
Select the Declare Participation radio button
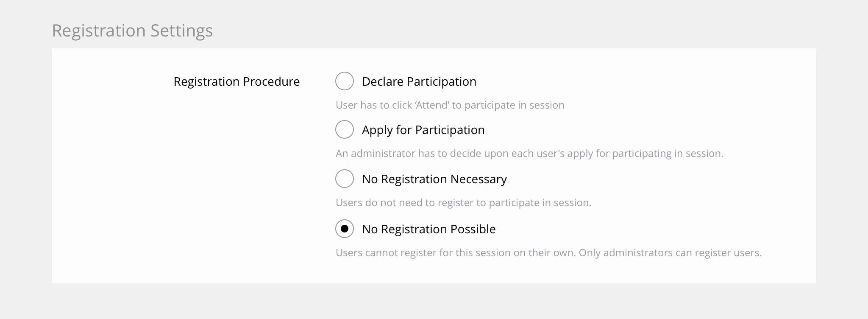[345, 81]
